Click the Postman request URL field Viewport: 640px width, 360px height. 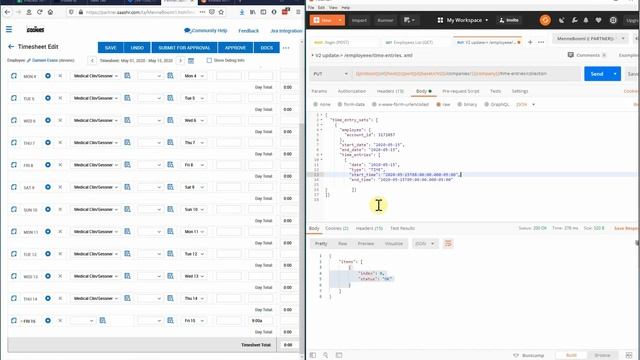pos(465,74)
